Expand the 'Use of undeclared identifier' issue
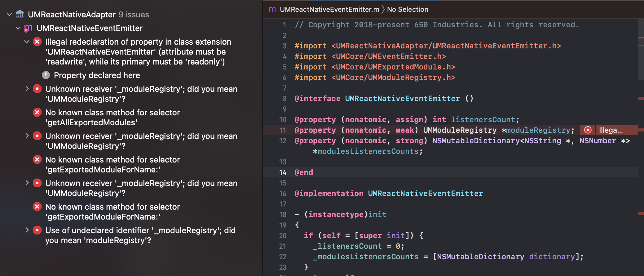 click(x=27, y=230)
